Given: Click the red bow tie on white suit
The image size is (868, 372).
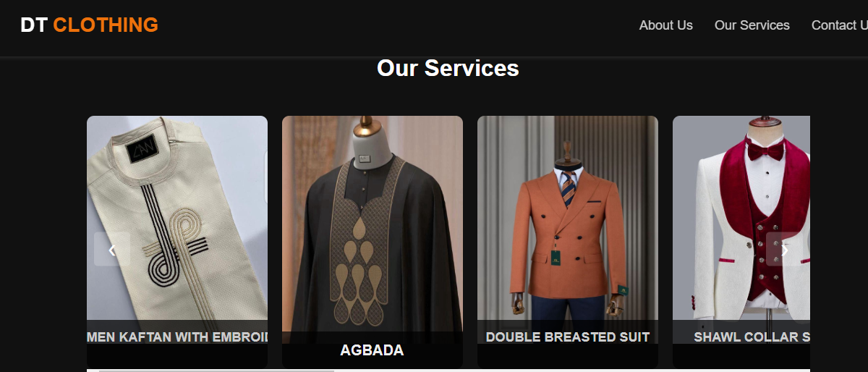Looking at the screenshot, I should (765, 151).
